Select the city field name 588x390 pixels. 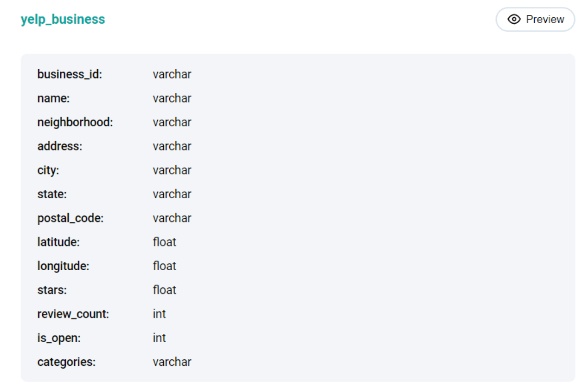(x=48, y=170)
